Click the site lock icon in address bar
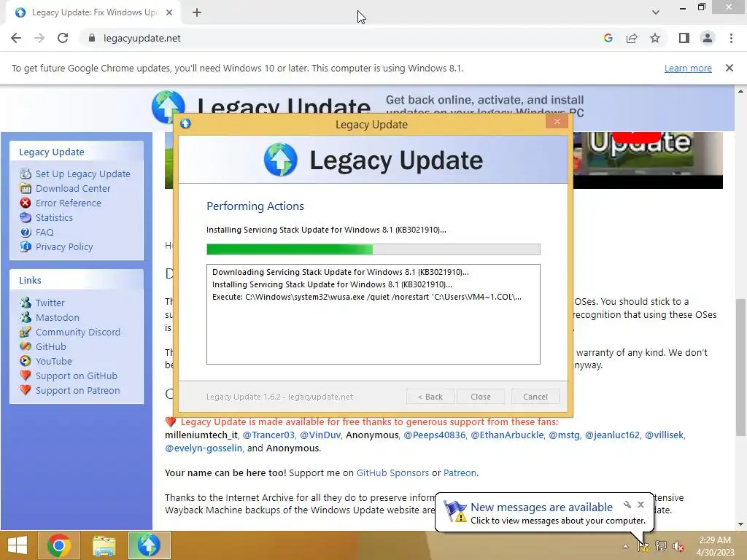Image resolution: width=747 pixels, height=560 pixels. click(x=92, y=38)
